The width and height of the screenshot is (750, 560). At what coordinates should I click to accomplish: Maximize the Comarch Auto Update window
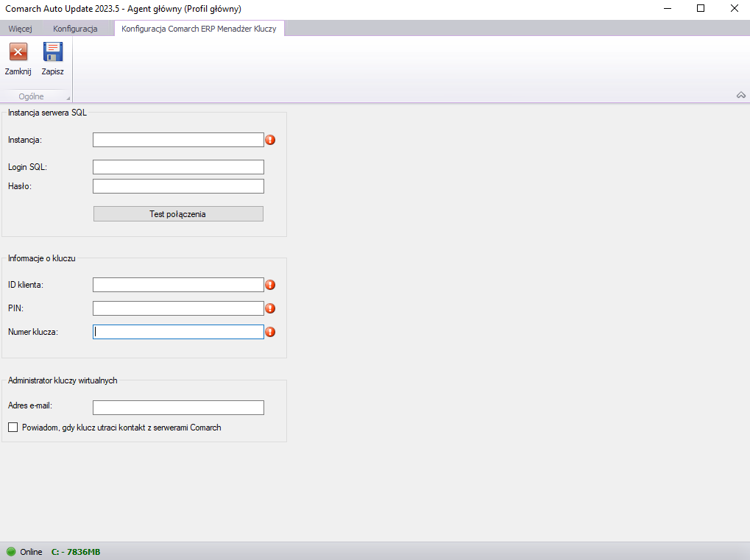point(701,9)
